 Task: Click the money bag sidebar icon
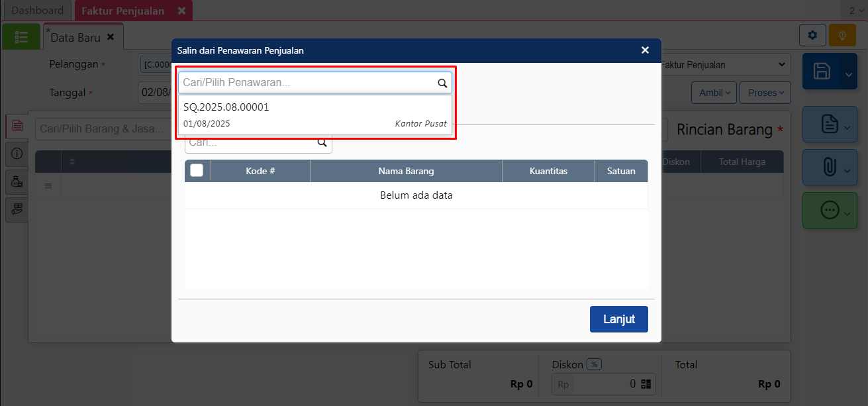coord(17,181)
